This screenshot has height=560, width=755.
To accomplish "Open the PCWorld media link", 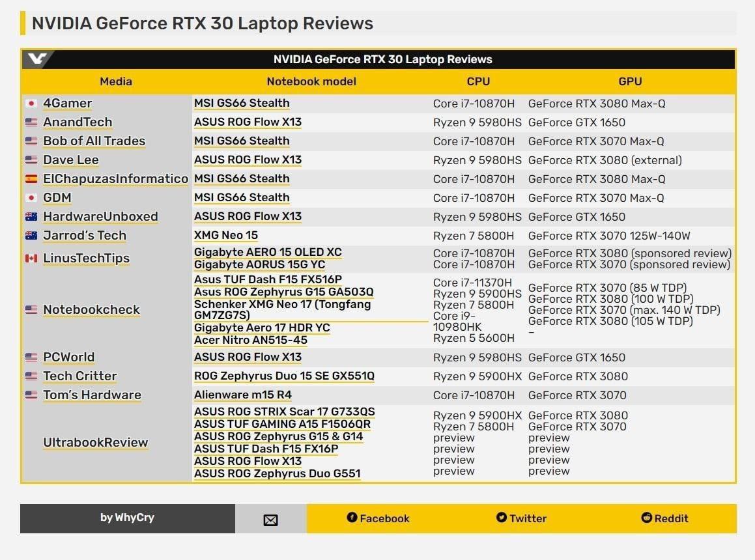I will [68, 357].
